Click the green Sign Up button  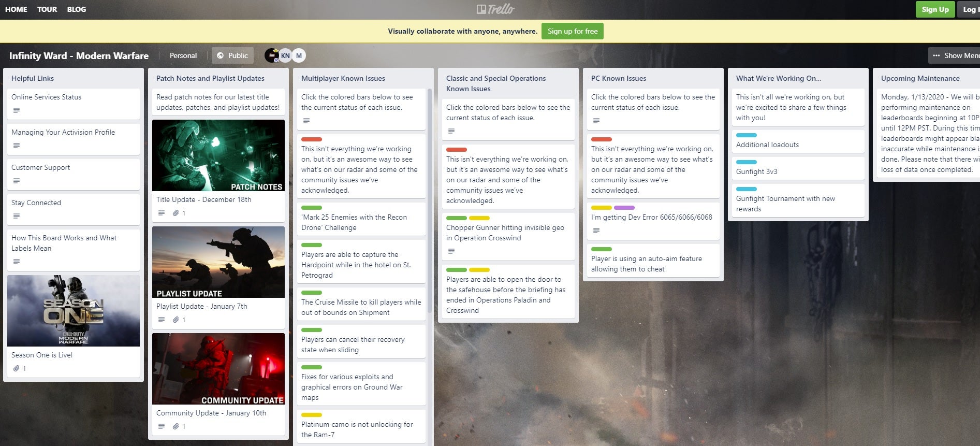click(935, 9)
